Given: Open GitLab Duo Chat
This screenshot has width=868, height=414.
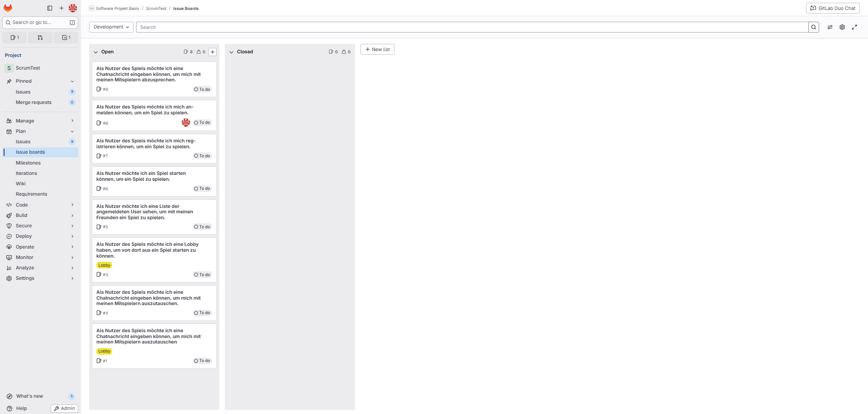Looking at the screenshot, I should pyautogui.click(x=833, y=8).
